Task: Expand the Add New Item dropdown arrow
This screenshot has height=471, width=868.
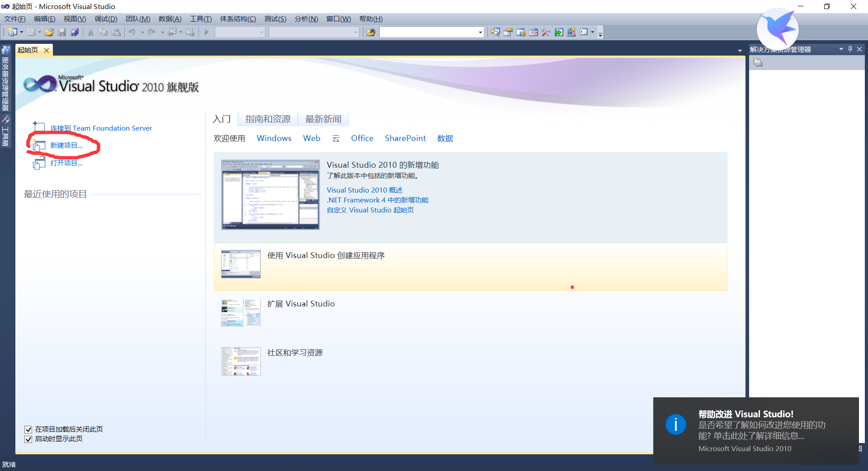Action: (x=39, y=32)
